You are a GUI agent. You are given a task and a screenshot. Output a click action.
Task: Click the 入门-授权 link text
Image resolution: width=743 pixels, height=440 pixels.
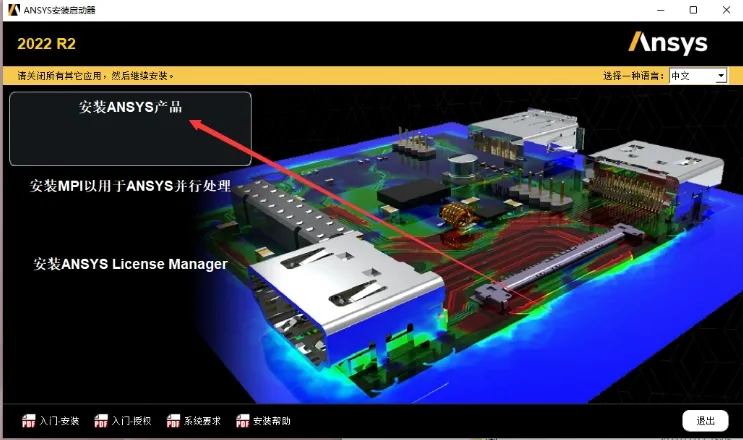[x=131, y=421]
